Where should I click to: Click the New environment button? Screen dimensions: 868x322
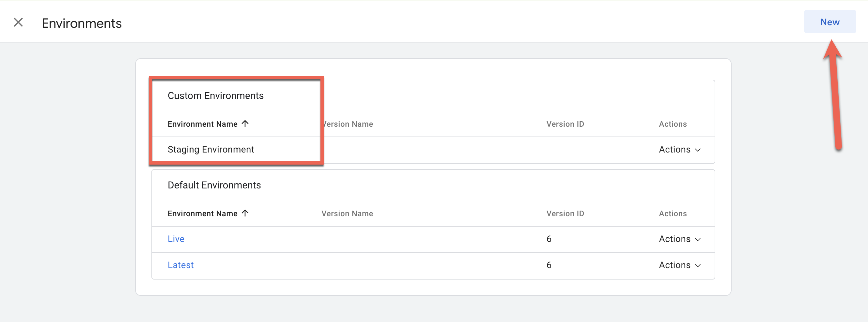829,22
